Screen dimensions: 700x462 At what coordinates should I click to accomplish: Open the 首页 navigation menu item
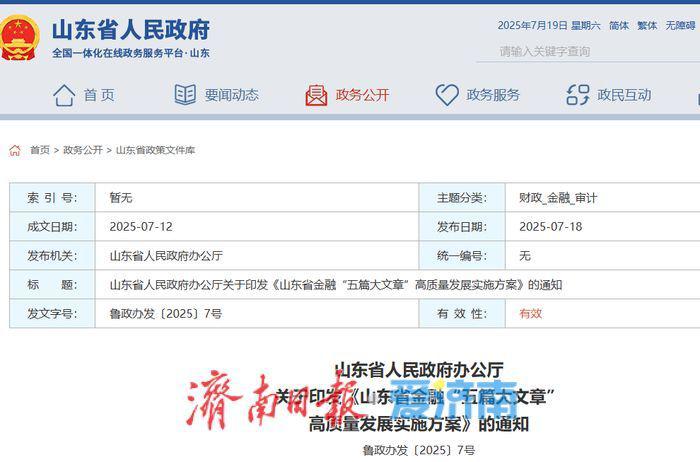click(99, 95)
